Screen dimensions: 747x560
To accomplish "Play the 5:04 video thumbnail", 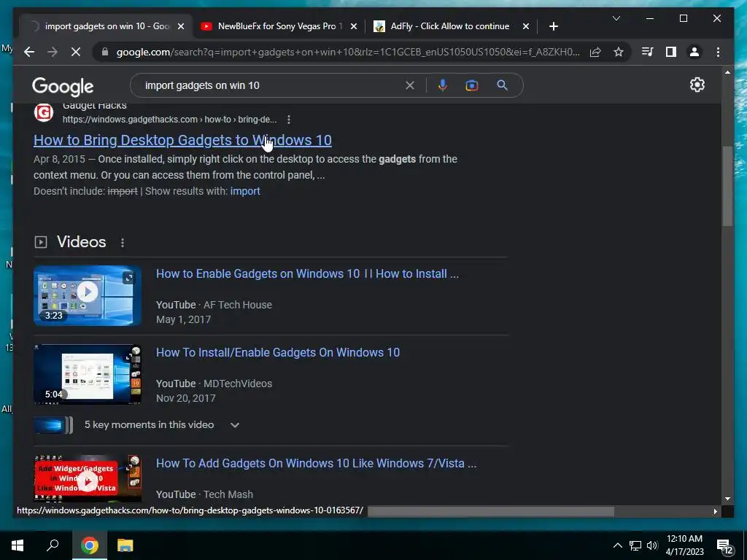I will click(88, 374).
